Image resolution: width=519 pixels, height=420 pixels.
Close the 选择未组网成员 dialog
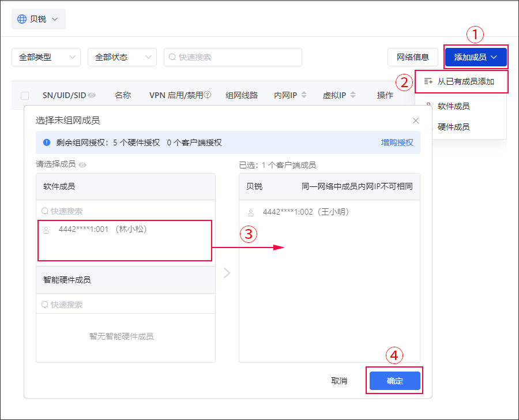pyautogui.click(x=416, y=121)
